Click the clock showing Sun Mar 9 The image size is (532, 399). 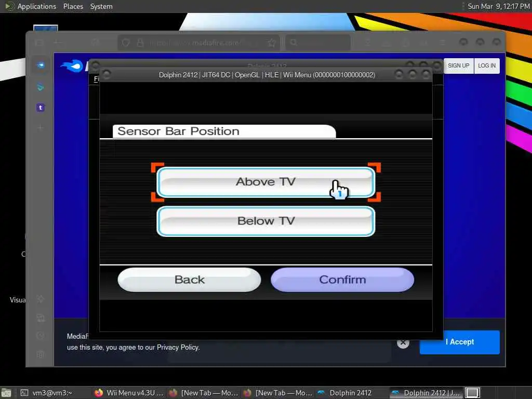[499, 6]
